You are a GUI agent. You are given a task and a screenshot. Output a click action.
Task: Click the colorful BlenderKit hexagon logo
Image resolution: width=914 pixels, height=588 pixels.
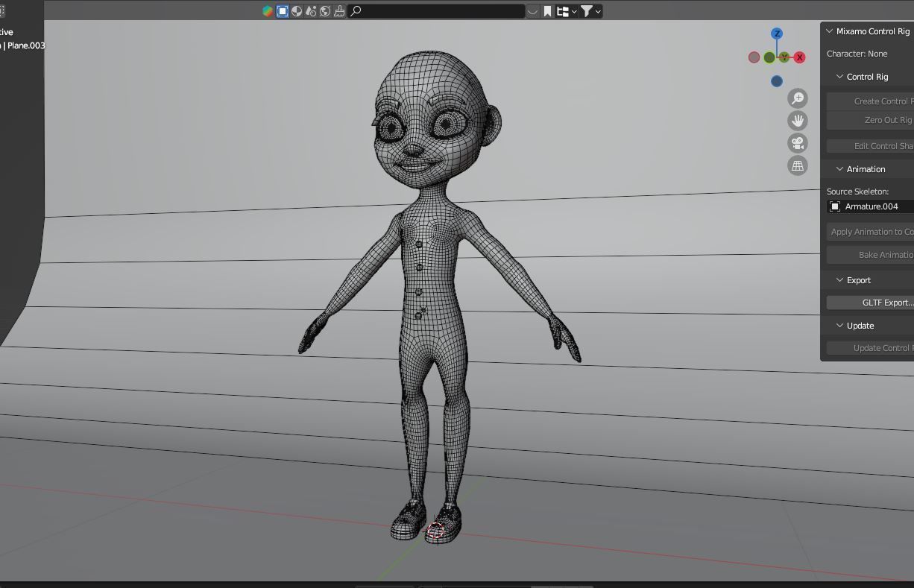click(x=268, y=11)
